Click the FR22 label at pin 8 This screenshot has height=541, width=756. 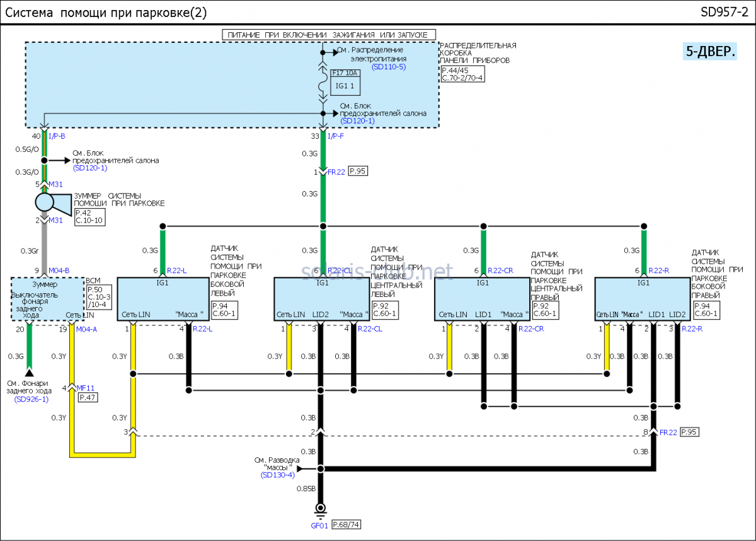tap(668, 433)
